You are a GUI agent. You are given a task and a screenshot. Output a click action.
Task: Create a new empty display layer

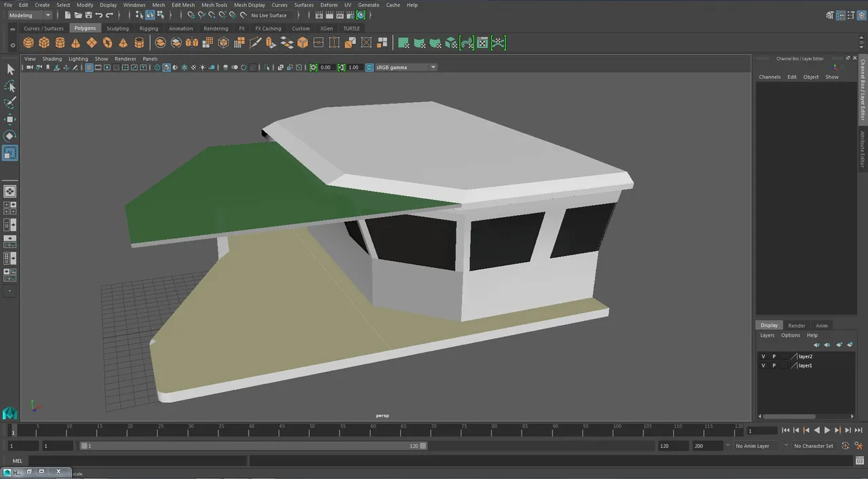click(839, 345)
